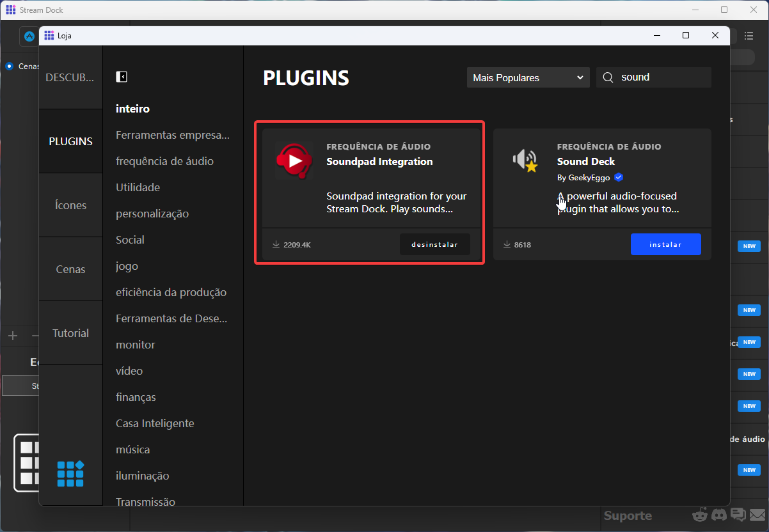Click the blue grid logo below Tutorial
769x532 pixels.
[70, 474]
